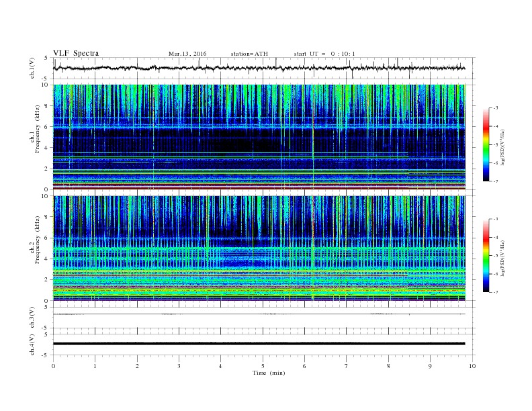Select the lower "log(PSD)(V²/Hz)" colorbar label
The height and width of the screenshot is (411, 532).
click(x=502, y=258)
